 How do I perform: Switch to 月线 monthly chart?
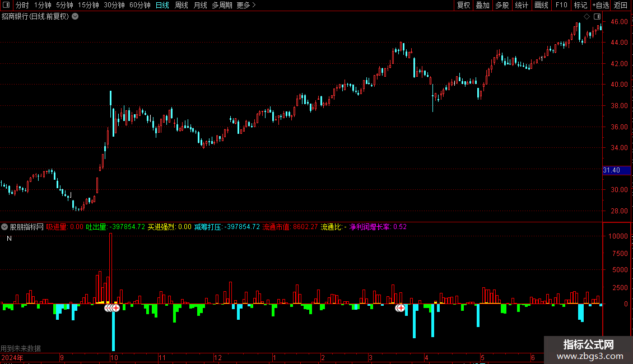[200, 5]
